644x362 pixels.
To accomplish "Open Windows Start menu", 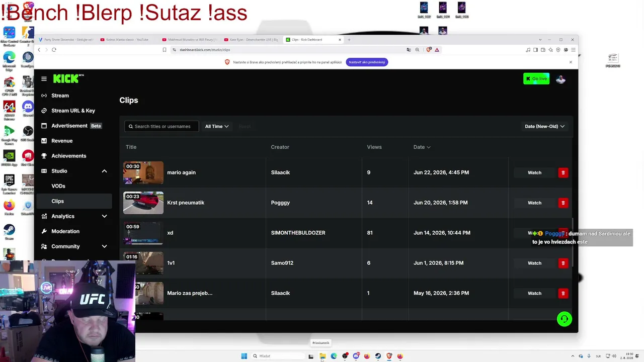I will 244,356.
